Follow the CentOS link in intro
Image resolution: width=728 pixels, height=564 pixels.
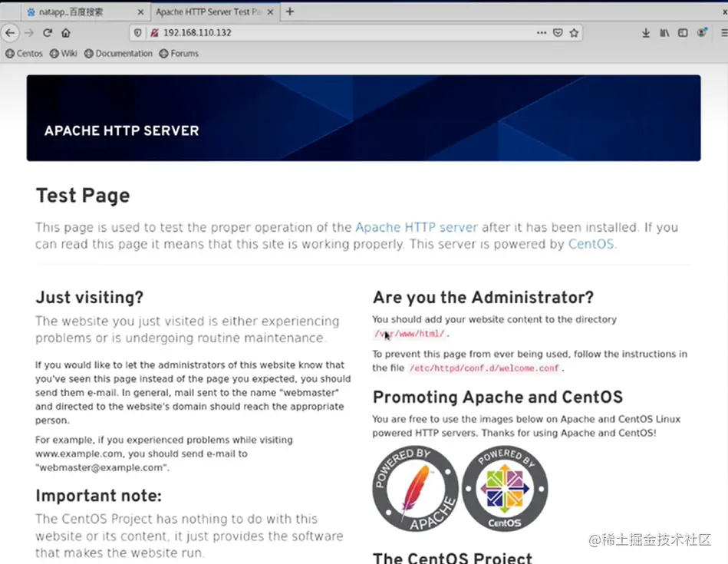pyautogui.click(x=591, y=244)
